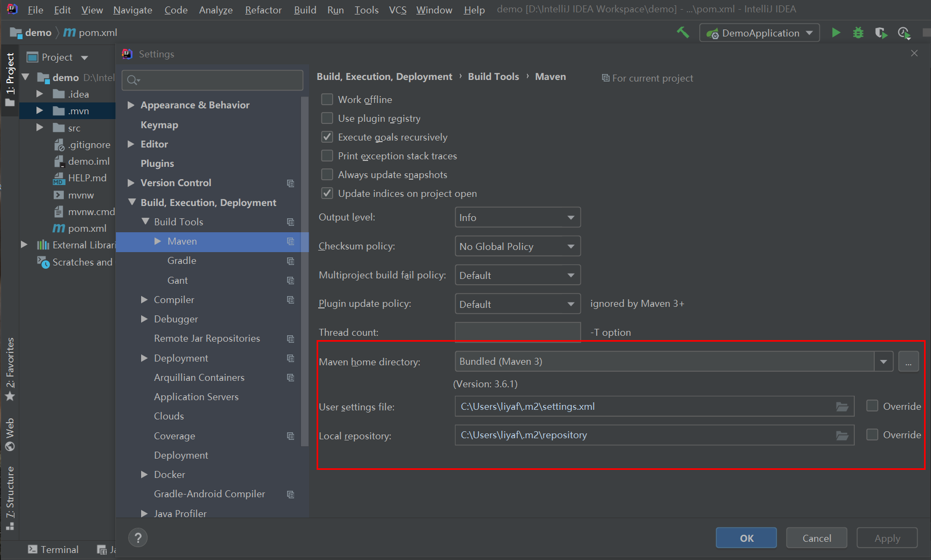This screenshot has height=560, width=931.
Task: Open the Structure side tool window
Action: (10, 498)
